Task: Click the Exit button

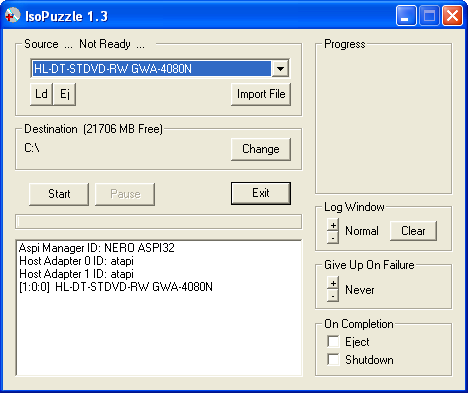Action: pyautogui.click(x=261, y=193)
